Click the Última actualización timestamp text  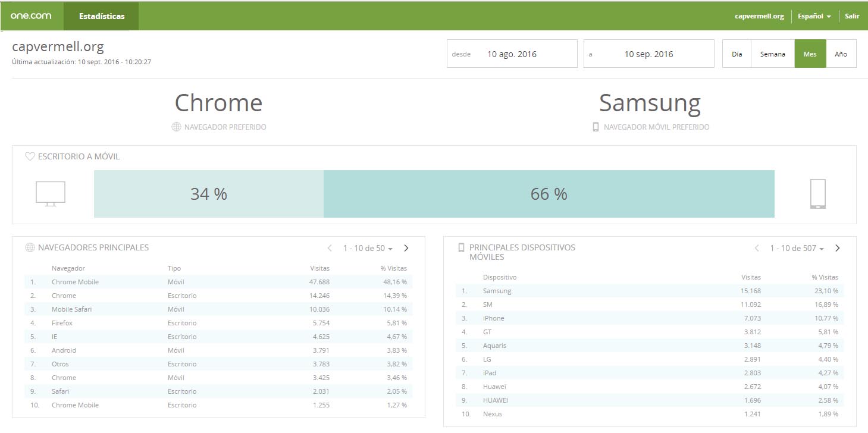click(82, 62)
